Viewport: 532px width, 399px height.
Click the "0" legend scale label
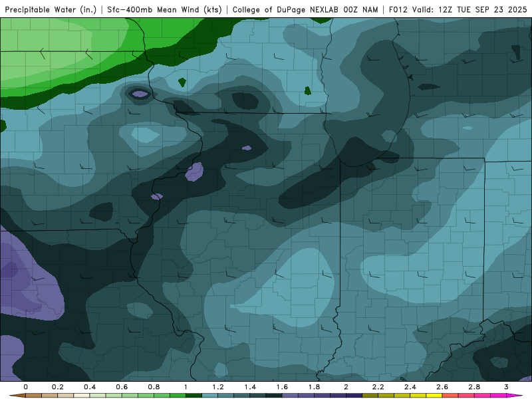pos(25,387)
